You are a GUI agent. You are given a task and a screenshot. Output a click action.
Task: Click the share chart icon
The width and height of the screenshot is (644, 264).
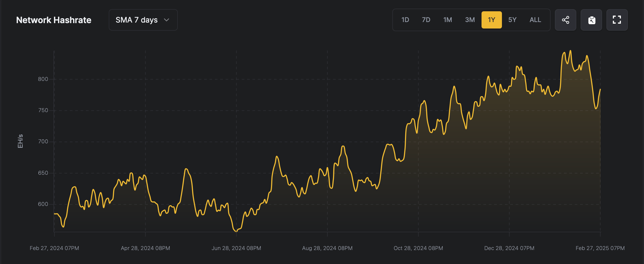point(565,20)
